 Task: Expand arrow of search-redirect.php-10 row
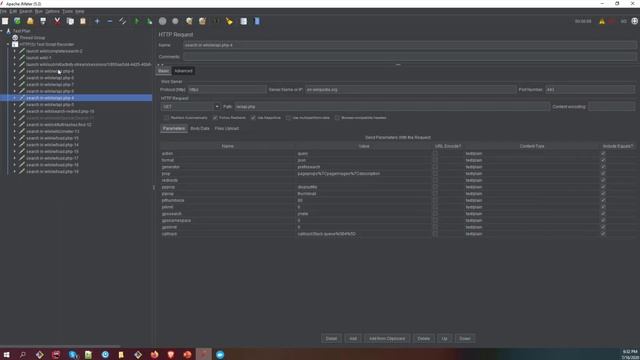[15, 111]
